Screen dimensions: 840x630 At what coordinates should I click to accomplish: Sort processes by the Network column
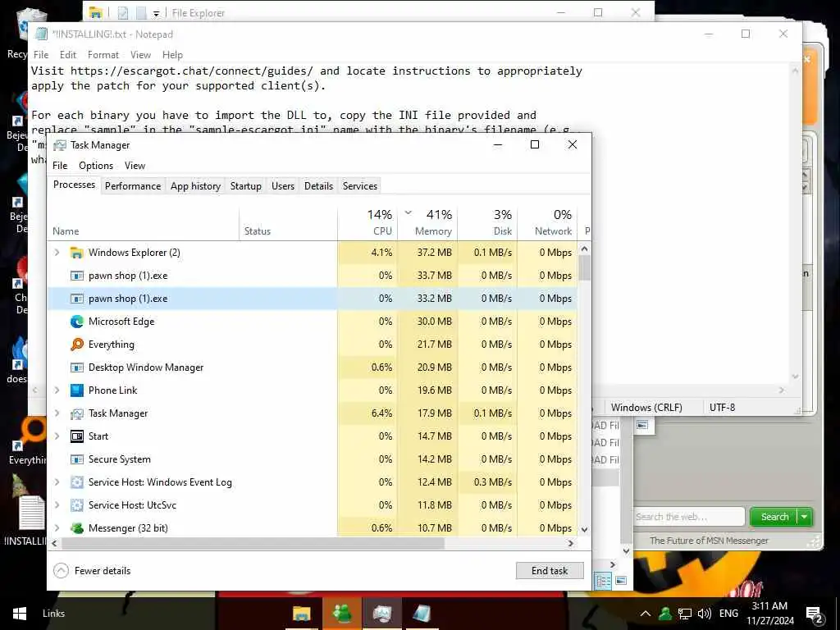(x=547, y=223)
